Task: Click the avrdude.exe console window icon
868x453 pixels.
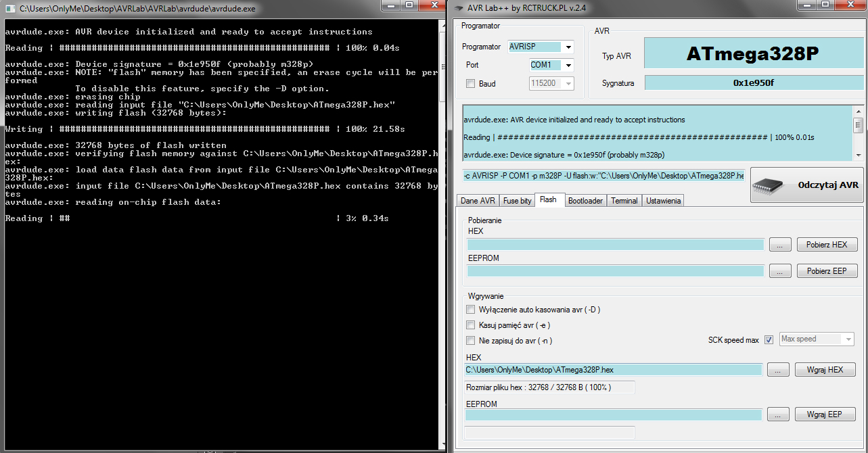Action: (x=10, y=9)
